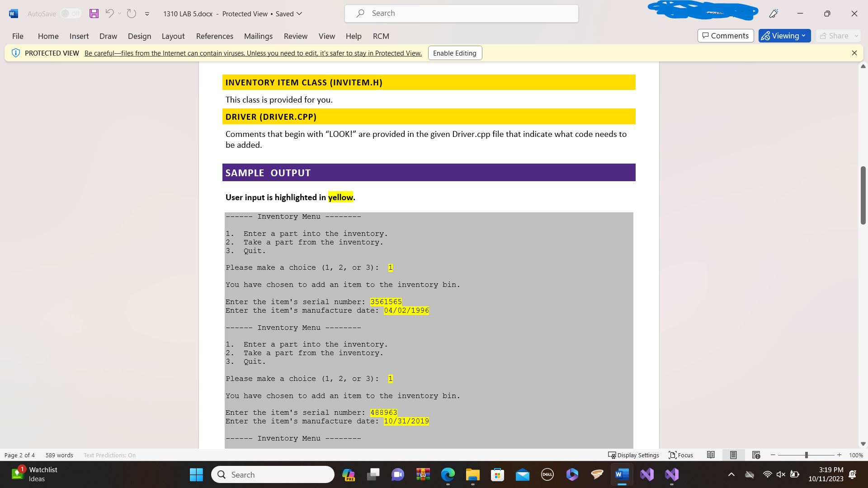This screenshot has width=868, height=488.
Task: Open Focus mode from the status bar
Action: 680,455
